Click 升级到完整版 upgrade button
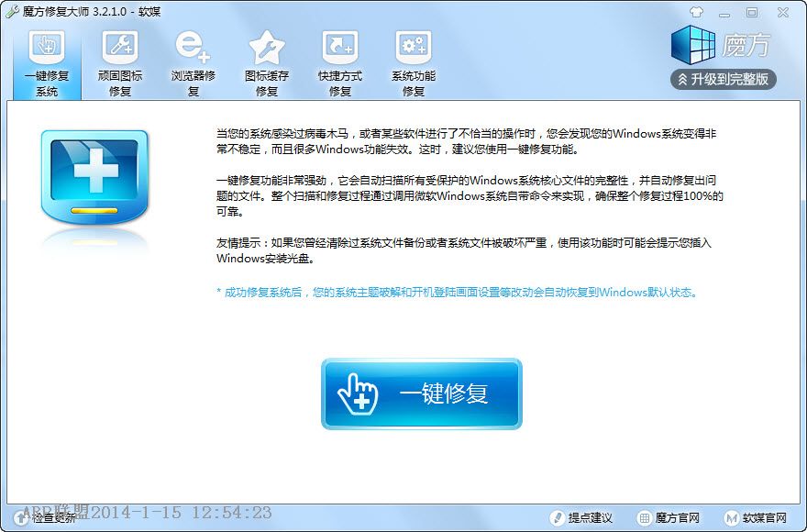 click(x=724, y=79)
